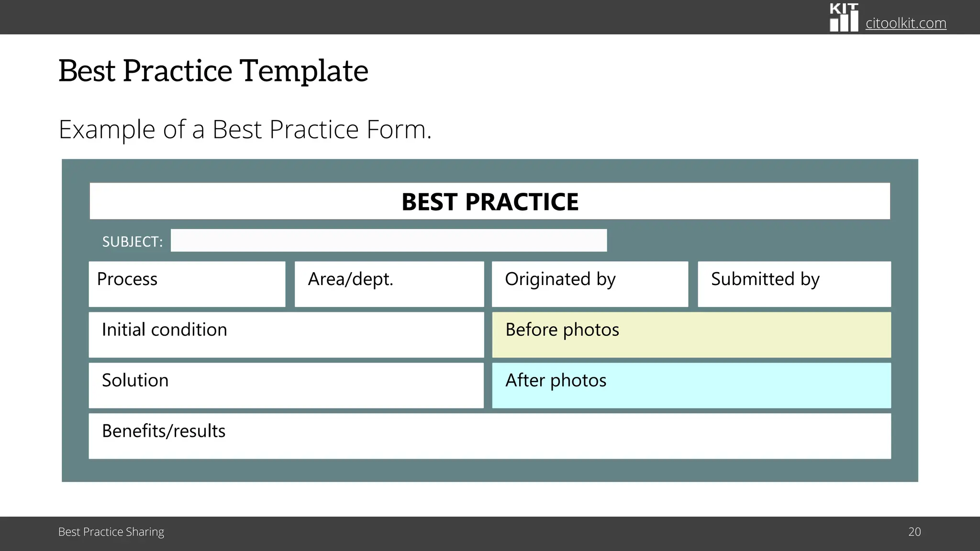
Task: Click into the SUBJECT input field
Action: coord(389,240)
